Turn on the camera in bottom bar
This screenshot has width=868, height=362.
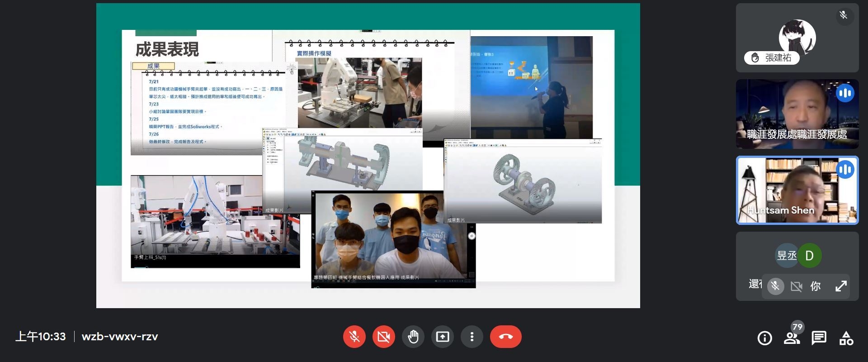[x=383, y=337]
